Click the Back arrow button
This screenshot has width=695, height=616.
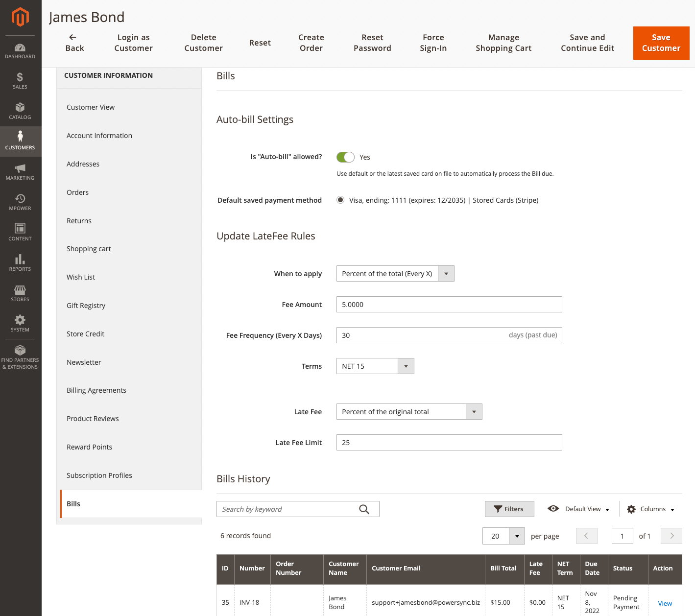coord(74,43)
